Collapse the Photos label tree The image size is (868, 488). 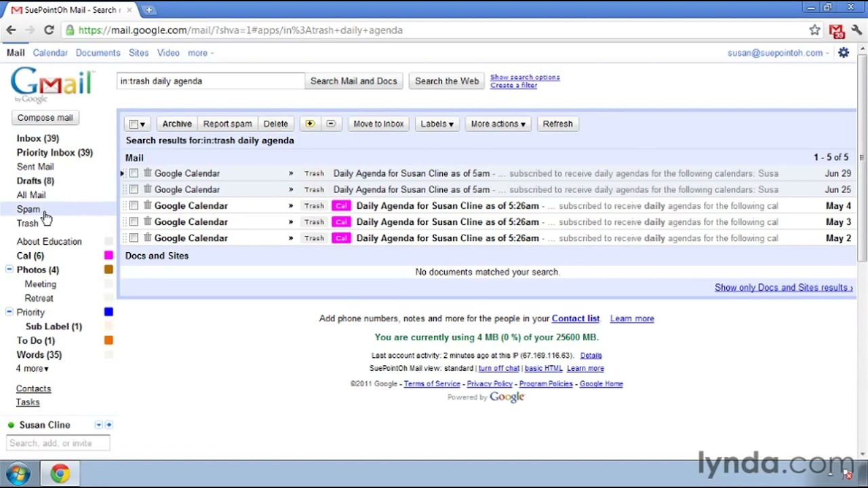[9, 270]
